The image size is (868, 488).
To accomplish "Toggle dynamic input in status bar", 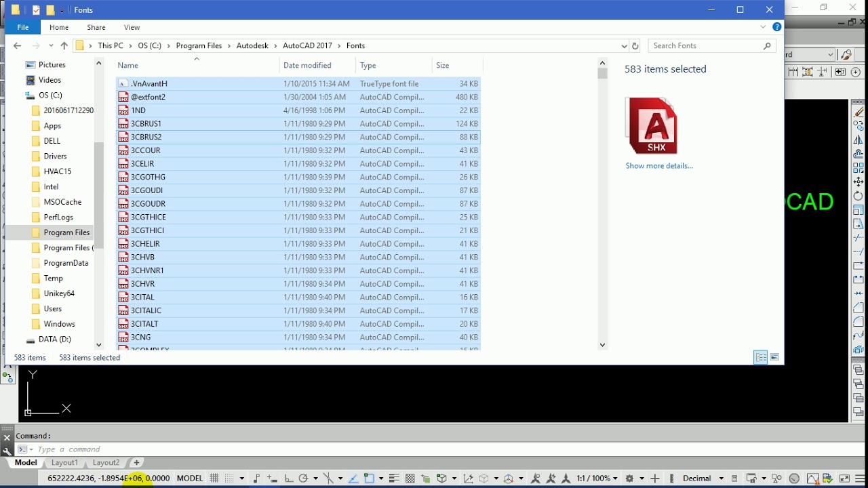I will pyautogui.click(x=271, y=479).
